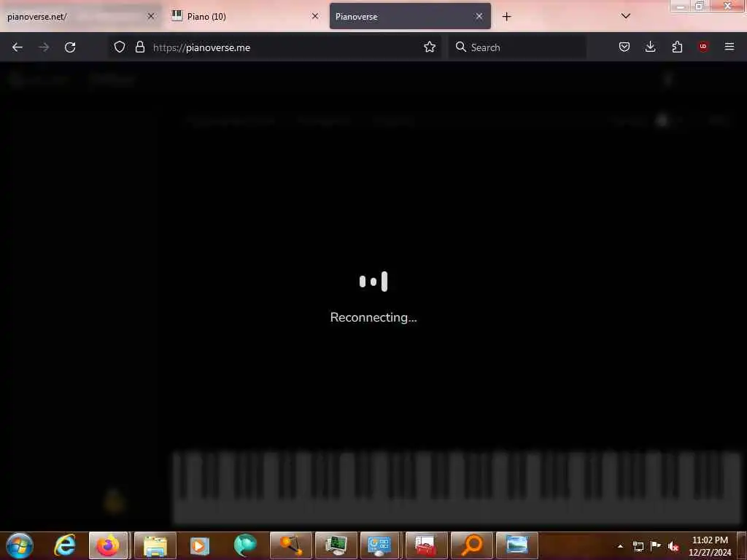Screen dimensions: 747x560
Task: Open the clock showing 11:02 PM
Action: coord(710,546)
